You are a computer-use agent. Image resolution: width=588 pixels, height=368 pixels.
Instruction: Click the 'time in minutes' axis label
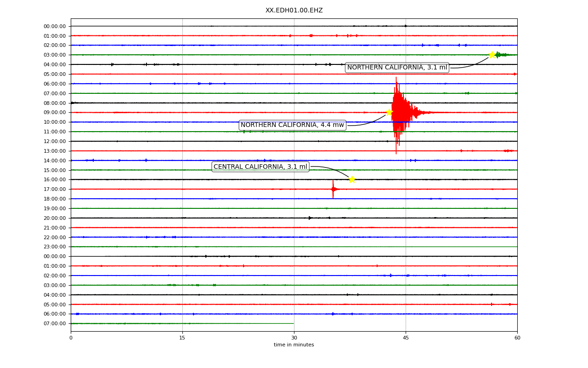(294, 345)
